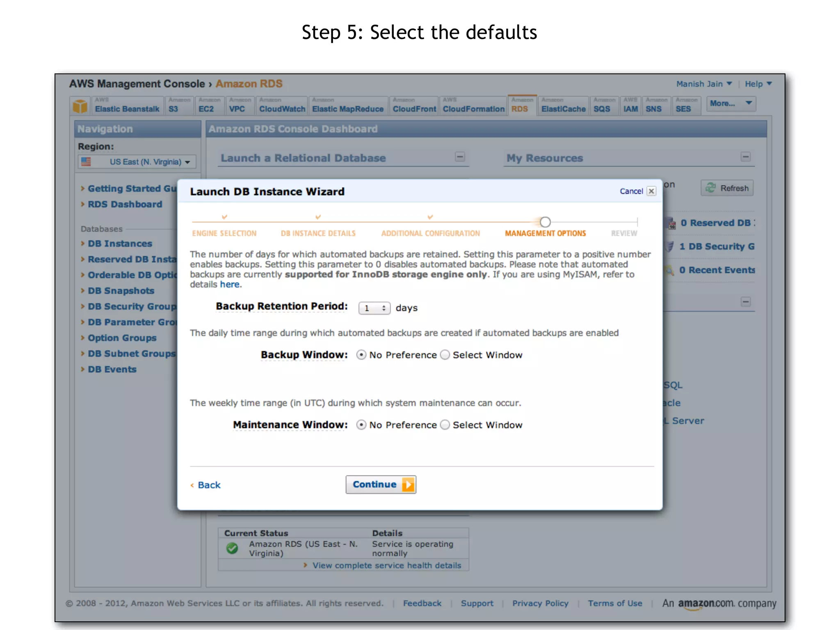This screenshot has width=840, height=630.
Task: Open Backup Retention Period days dropdown
Action: (374, 308)
